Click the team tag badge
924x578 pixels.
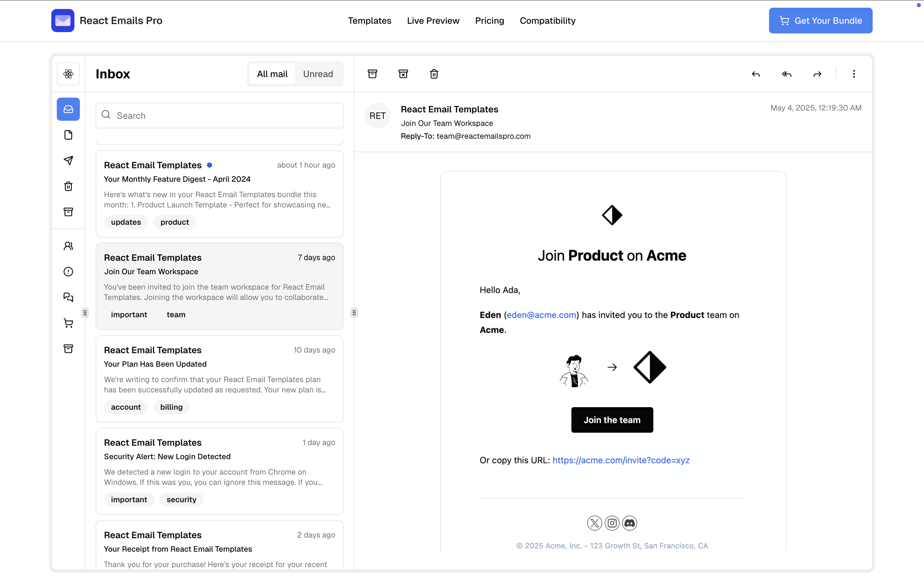(x=176, y=315)
